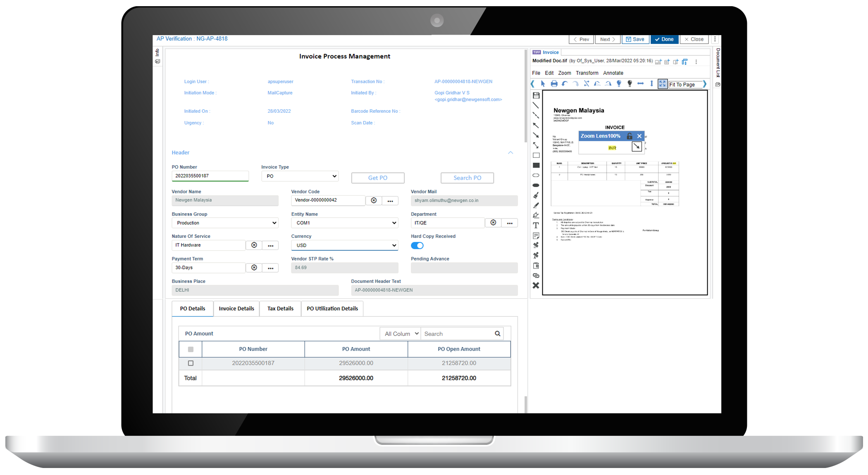Toggle the Fit To Page icon button
The image size is (868, 475).
[x=663, y=84]
